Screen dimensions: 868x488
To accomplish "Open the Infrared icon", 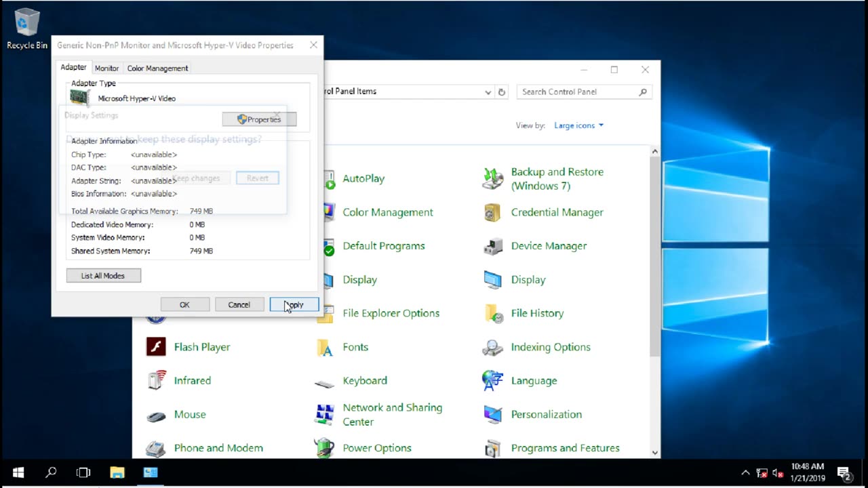I will 156,380.
